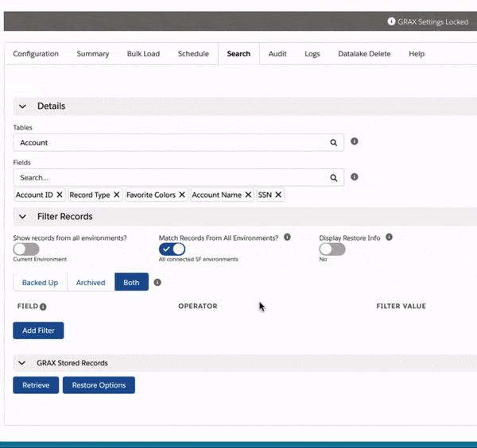477x448 pixels.
Task: Remove the Account Name field tag
Action: [248, 195]
